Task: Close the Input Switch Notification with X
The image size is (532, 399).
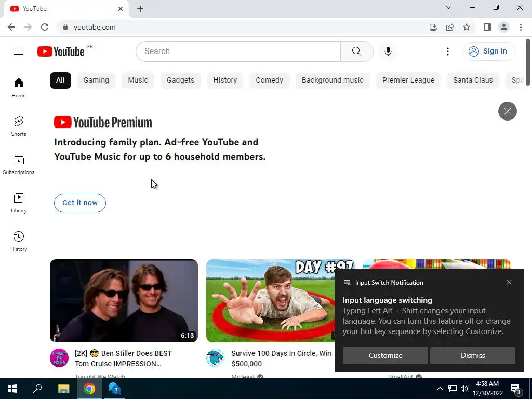Action: 509,282
